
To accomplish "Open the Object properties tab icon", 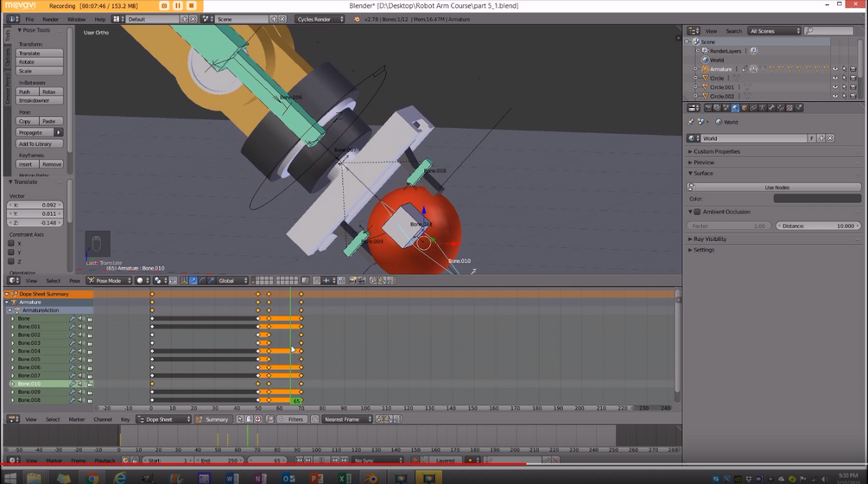I will coord(744,108).
